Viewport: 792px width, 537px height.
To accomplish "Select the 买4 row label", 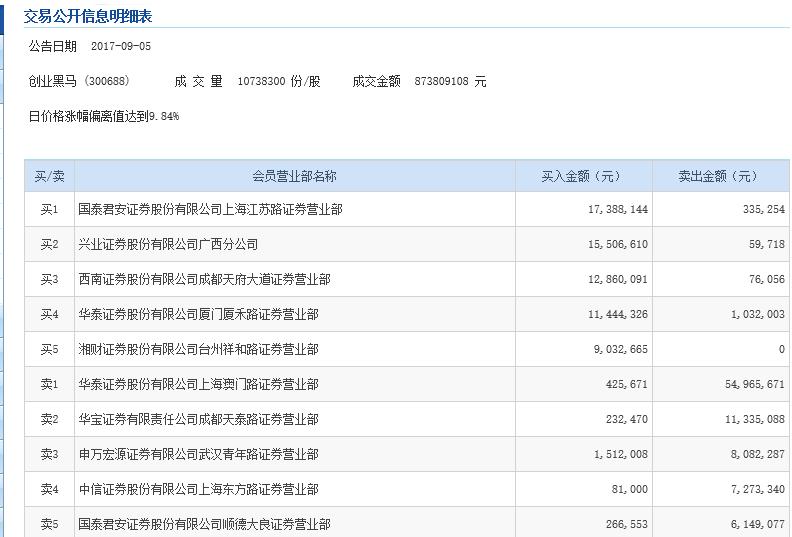I will [x=50, y=314].
